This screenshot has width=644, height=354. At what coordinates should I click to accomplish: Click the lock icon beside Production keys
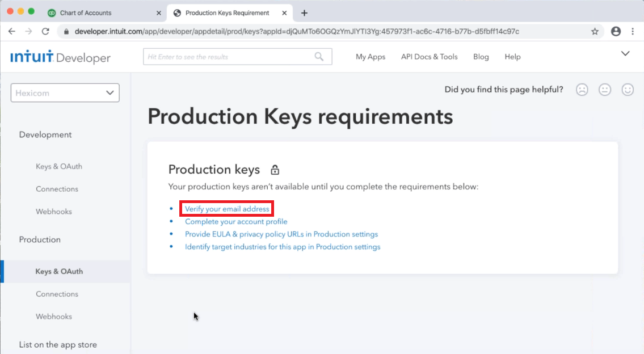[275, 170]
